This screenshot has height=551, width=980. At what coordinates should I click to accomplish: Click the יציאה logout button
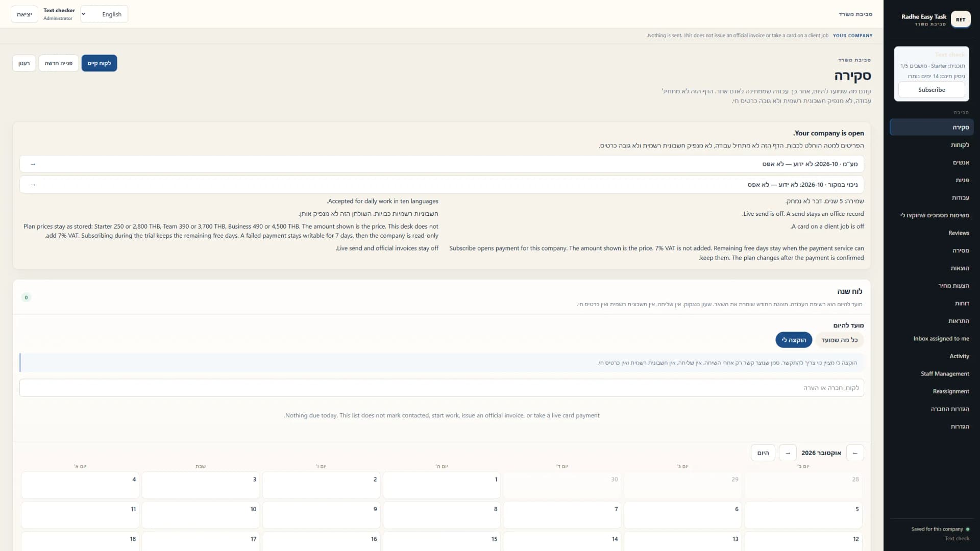(x=24, y=14)
